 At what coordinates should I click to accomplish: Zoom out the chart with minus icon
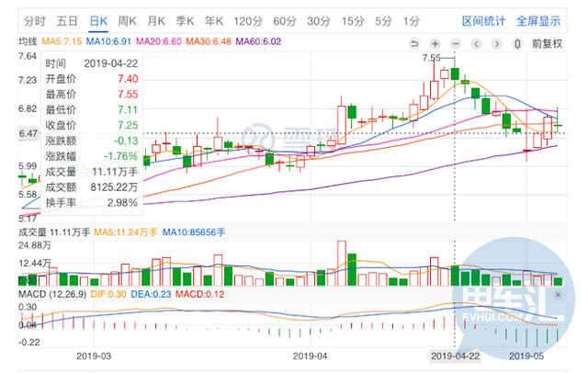[456, 44]
